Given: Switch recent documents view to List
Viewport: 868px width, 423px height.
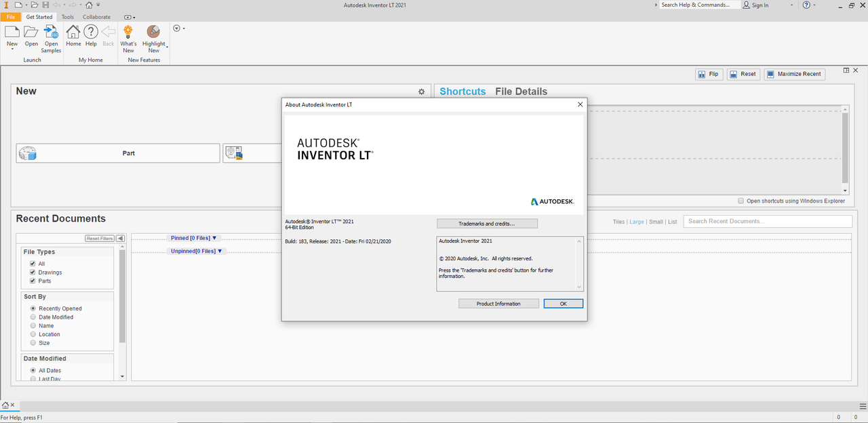Looking at the screenshot, I should [672, 222].
